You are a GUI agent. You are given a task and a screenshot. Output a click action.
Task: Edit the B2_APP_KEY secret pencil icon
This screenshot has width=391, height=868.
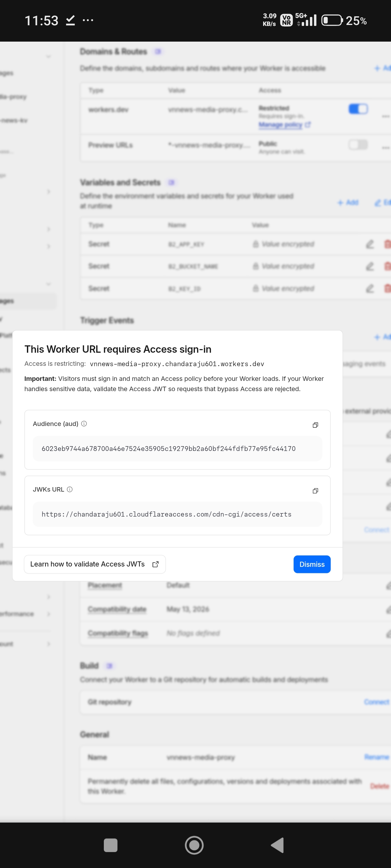[x=370, y=244]
